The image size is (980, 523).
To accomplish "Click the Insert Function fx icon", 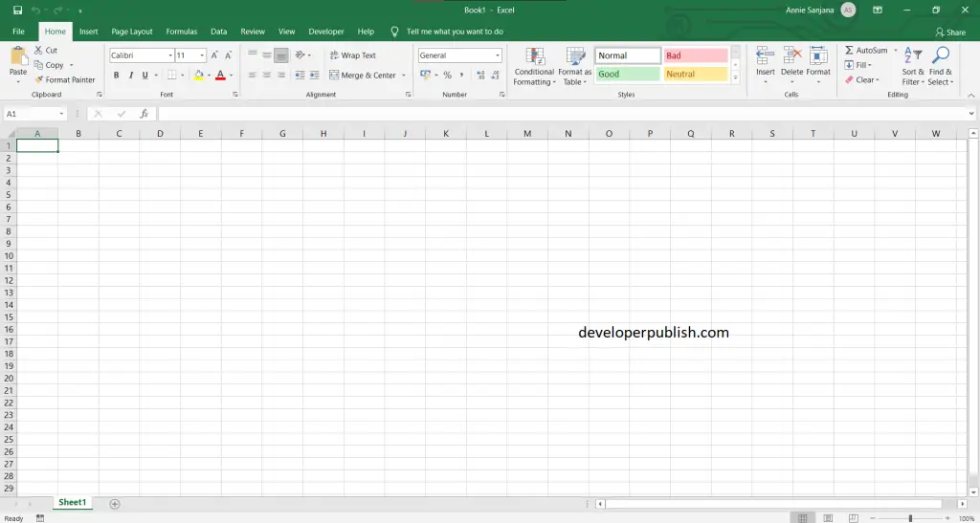I will pyautogui.click(x=144, y=114).
